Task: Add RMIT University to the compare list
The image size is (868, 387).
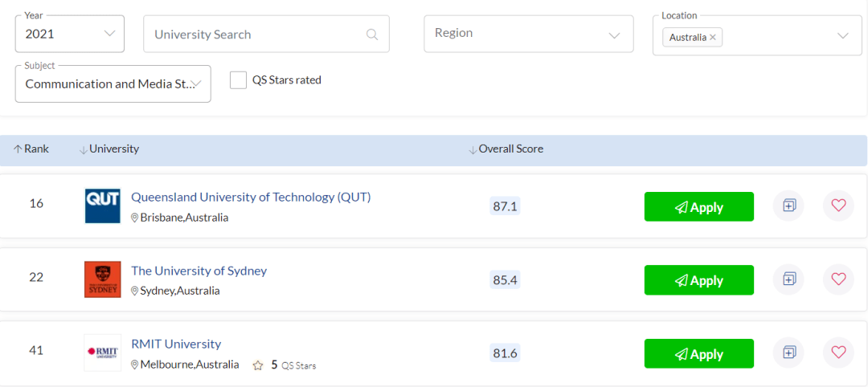Action: (788, 352)
